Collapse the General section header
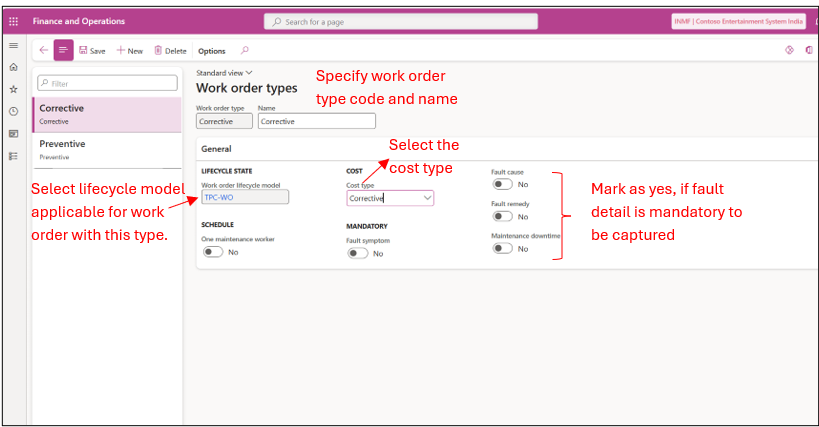819x427 pixels. point(216,149)
